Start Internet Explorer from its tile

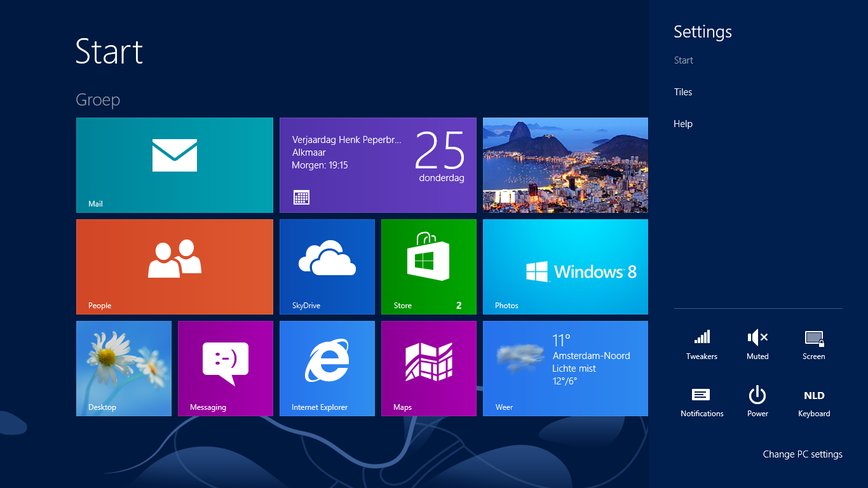pyautogui.click(x=327, y=369)
